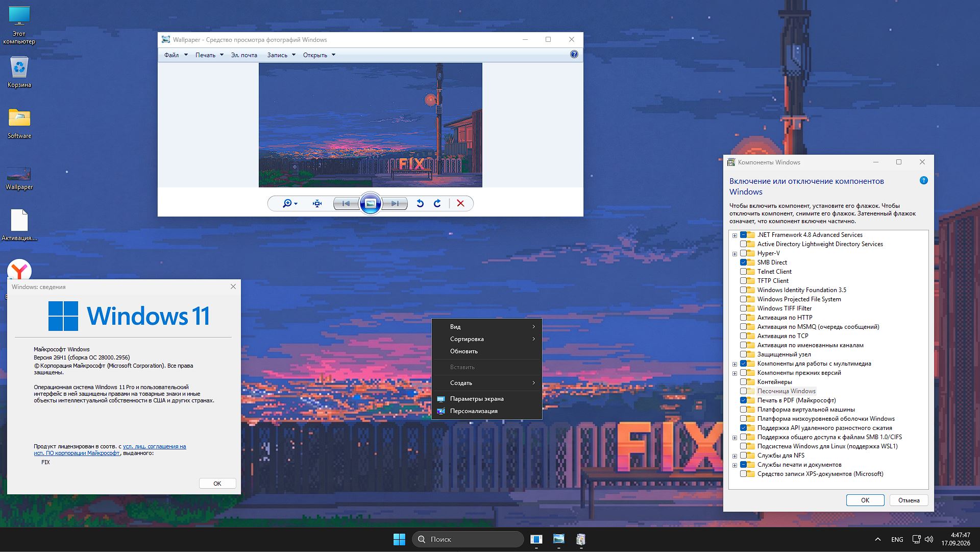This screenshot has width=980, height=552.
Task: Select Windows Projected File System row
Action: [x=799, y=299]
